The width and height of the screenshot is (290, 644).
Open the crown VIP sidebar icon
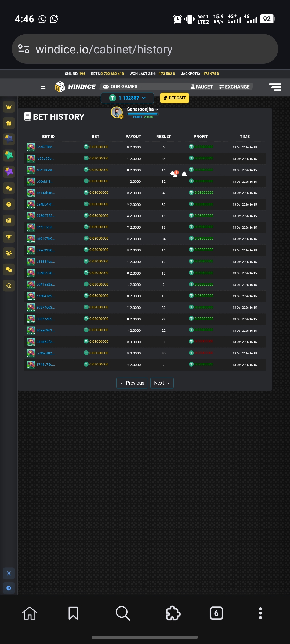pos(9,107)
